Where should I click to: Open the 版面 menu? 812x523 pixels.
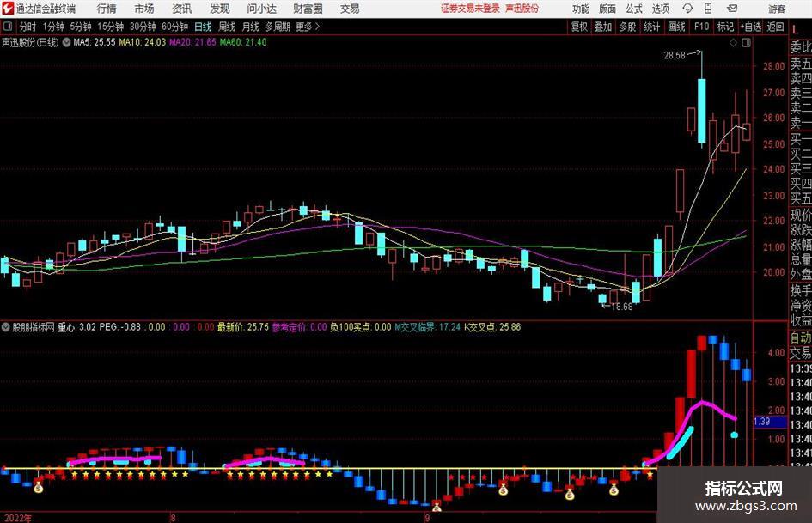[607, 9]
